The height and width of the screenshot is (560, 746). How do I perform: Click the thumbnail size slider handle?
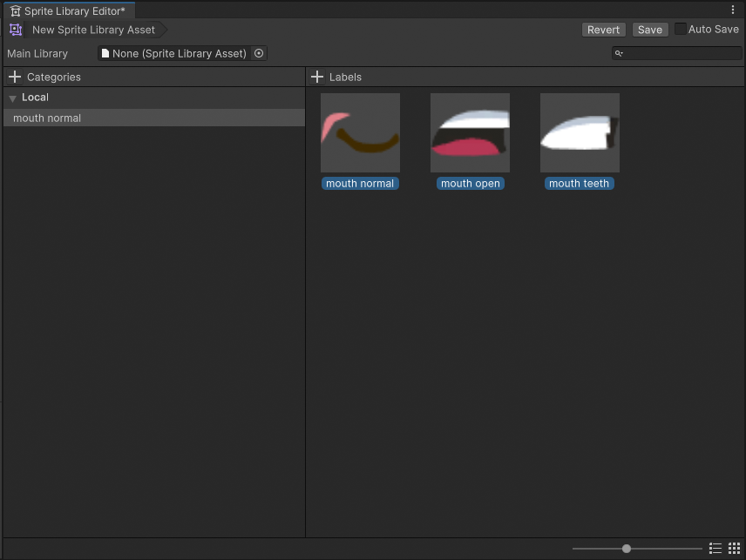coord(627,548)
